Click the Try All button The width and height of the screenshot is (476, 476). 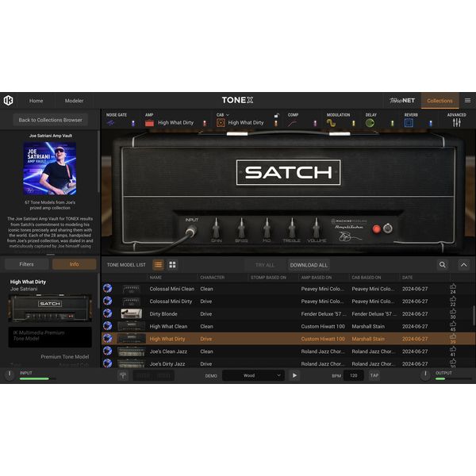pos(265,265)
